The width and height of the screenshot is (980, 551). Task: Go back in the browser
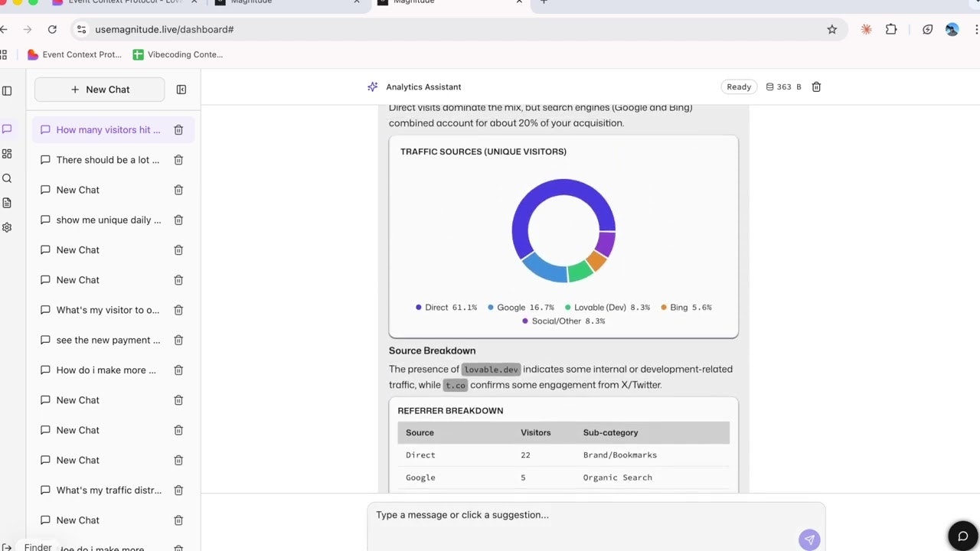5,29
